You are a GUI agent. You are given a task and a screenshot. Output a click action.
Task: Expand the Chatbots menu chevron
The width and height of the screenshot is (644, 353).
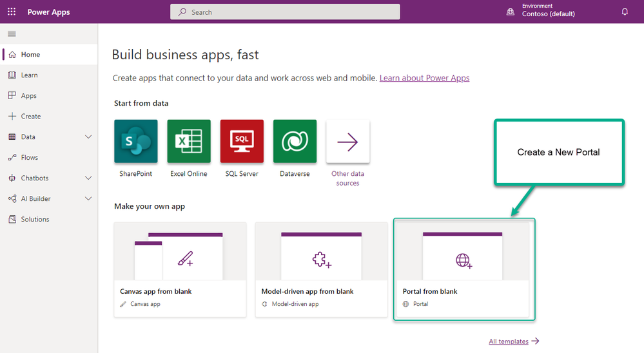pos(88,178)
